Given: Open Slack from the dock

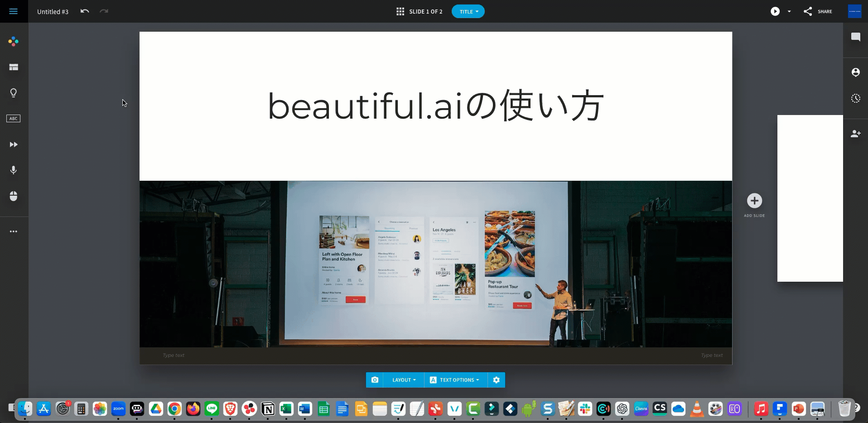Looking at the screenshot, I should (585, 409).
